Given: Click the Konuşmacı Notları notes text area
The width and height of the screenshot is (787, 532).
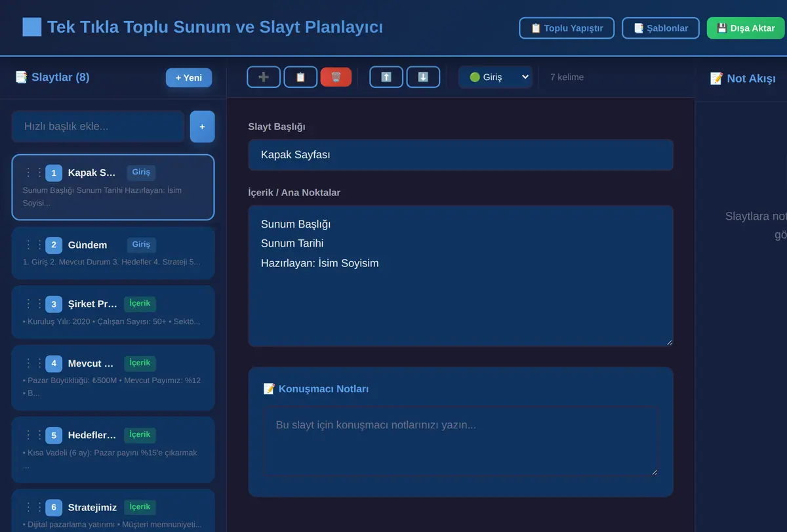Looking at the screenshot, I should tap(460, 441).
